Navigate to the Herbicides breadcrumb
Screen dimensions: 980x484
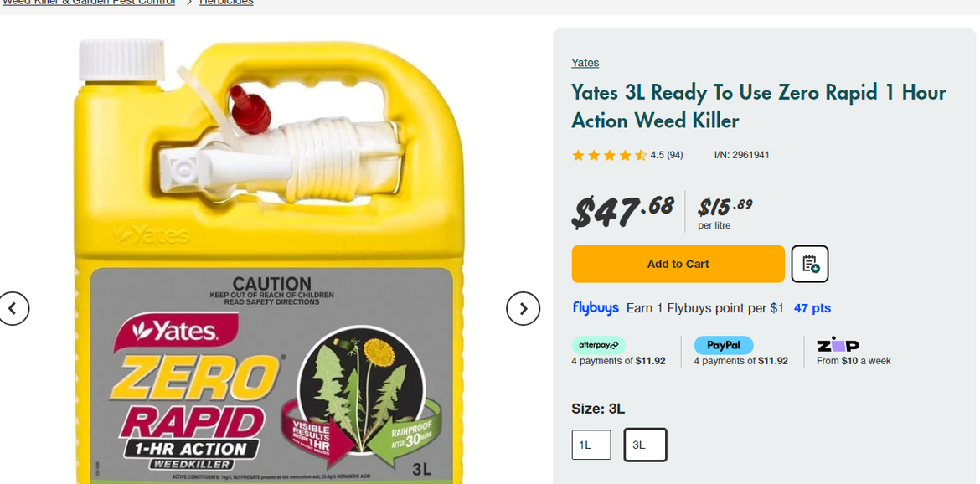coord(226,3)
